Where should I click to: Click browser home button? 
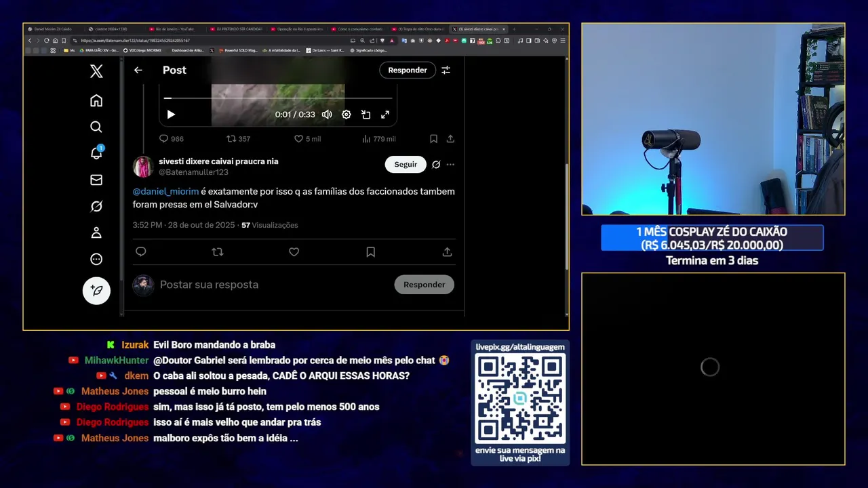55,41
